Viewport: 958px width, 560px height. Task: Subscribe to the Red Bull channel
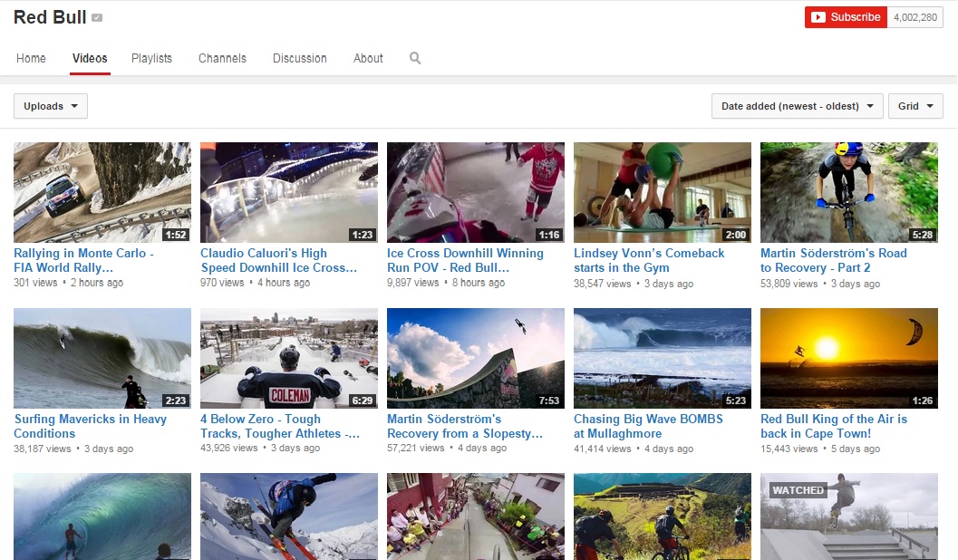click(846, 17)
